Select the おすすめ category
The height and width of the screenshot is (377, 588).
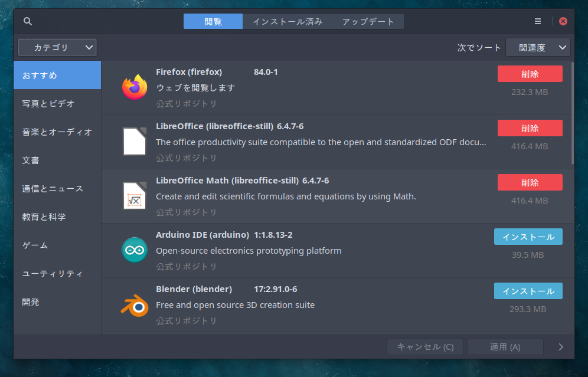(57, 76)
